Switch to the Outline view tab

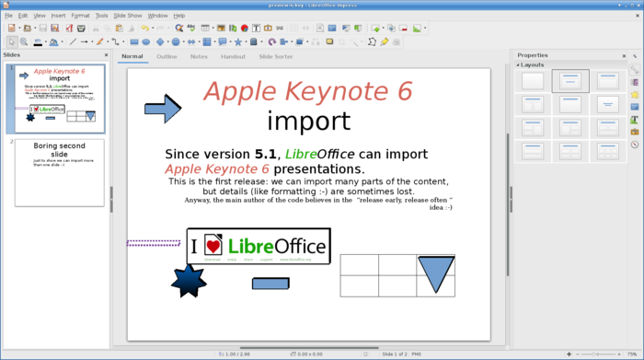167,57
